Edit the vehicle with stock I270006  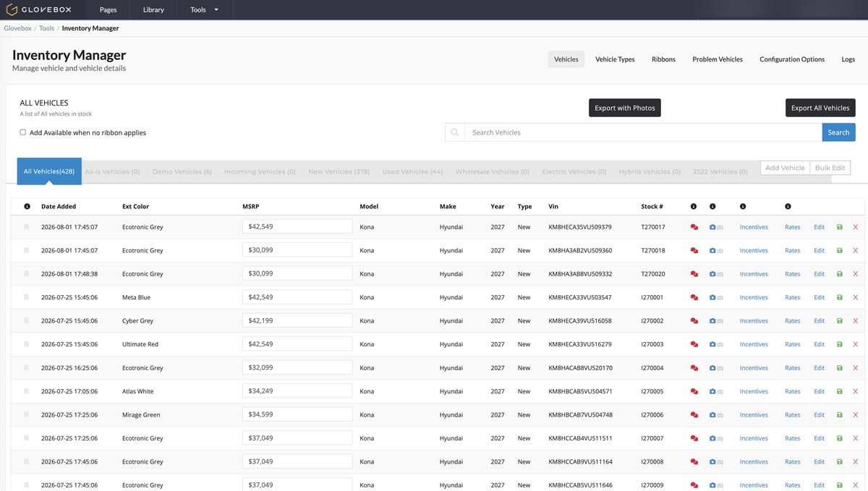819,415
